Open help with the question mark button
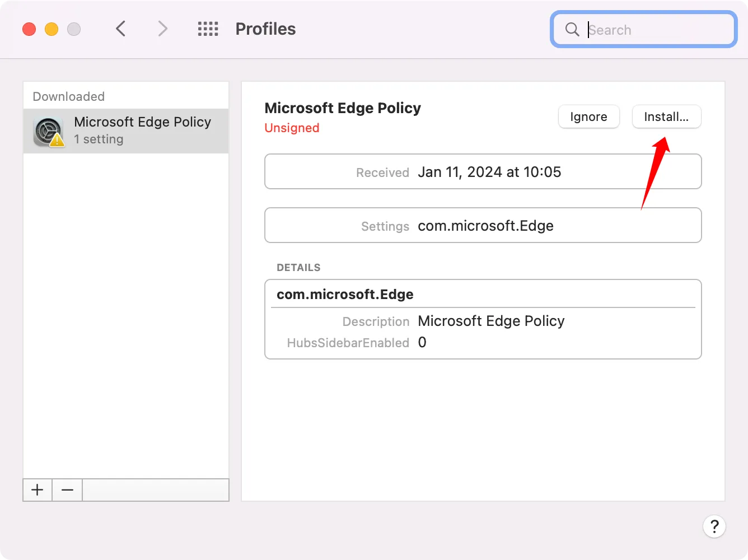Viewport: 748px width, 560px height. (x=714, y=526)
